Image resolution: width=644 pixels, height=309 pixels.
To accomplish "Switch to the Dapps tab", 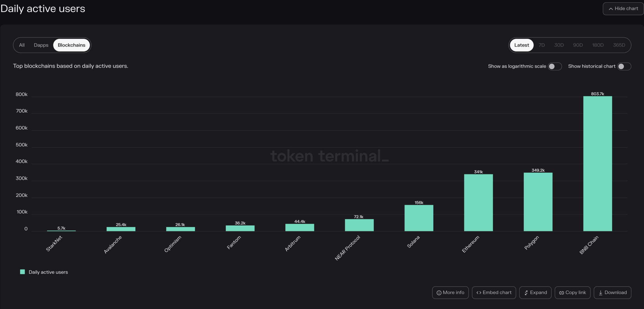I will tap(41, 45).
